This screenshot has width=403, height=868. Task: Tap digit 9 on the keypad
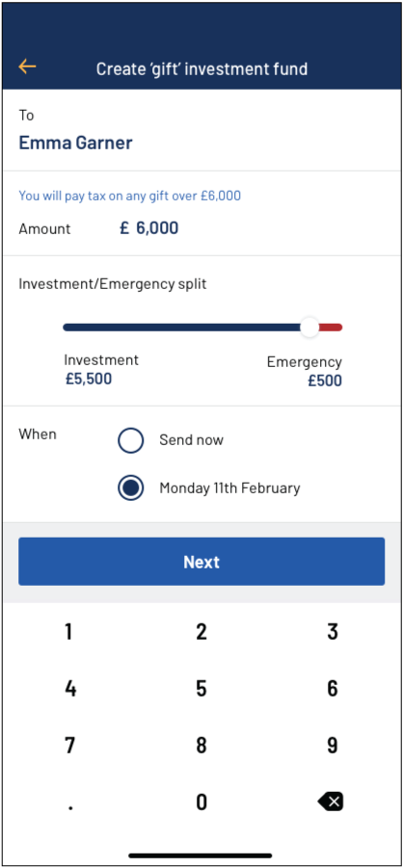(x=332, y=745)
